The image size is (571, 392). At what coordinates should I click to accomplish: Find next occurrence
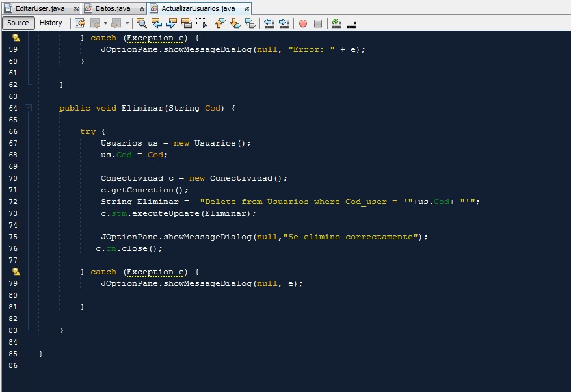170,23
